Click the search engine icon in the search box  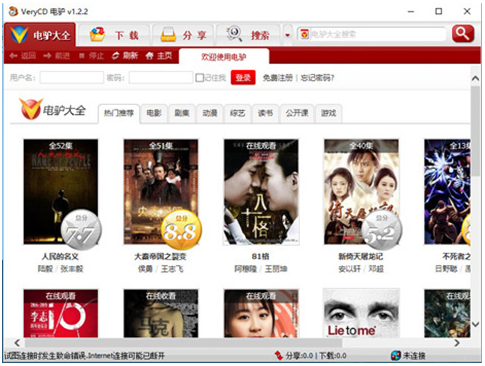[304, 34]
